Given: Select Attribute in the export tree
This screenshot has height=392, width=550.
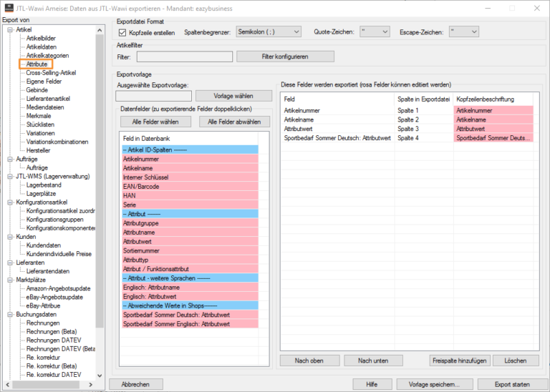Looking at the screenshot, I should tap(37, 64).
